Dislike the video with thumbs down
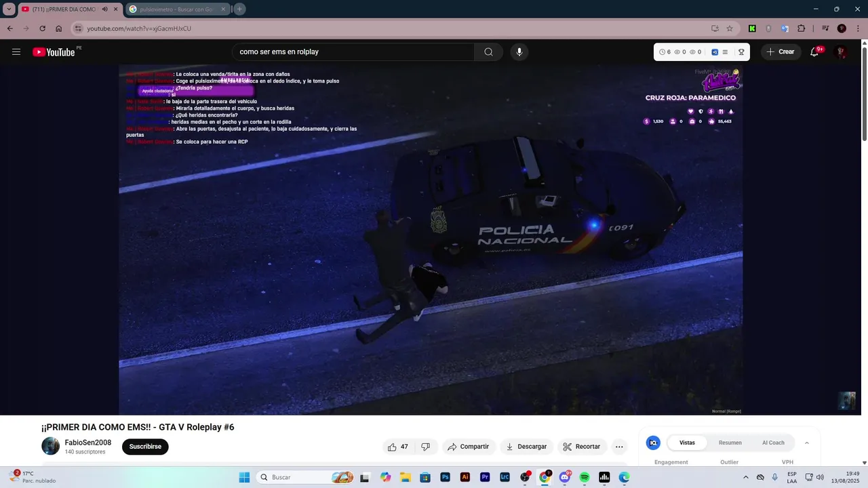Viewport: 868px width, 488px height. click(426, 447)
